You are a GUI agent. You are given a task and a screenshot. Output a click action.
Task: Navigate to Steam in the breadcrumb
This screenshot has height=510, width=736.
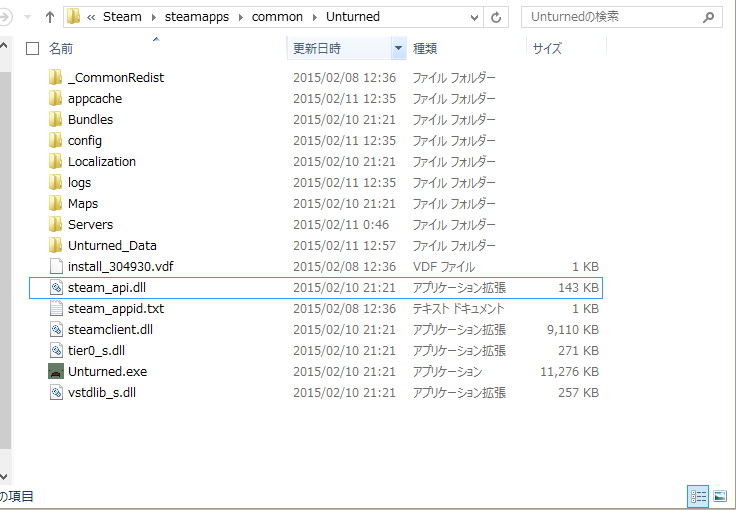(x=122, y=17)
